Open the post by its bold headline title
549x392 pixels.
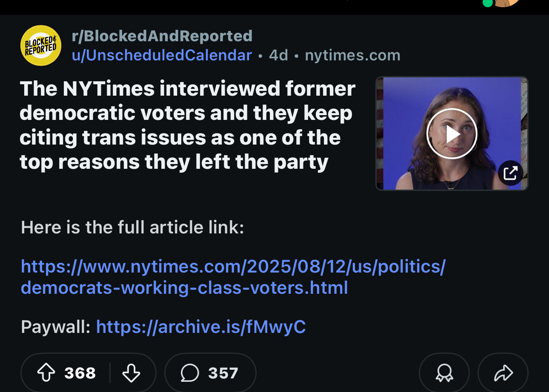tap(188, 125)
